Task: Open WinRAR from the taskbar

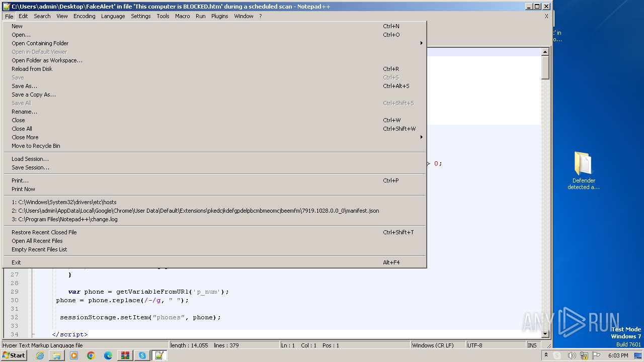Action: (125, 355)
